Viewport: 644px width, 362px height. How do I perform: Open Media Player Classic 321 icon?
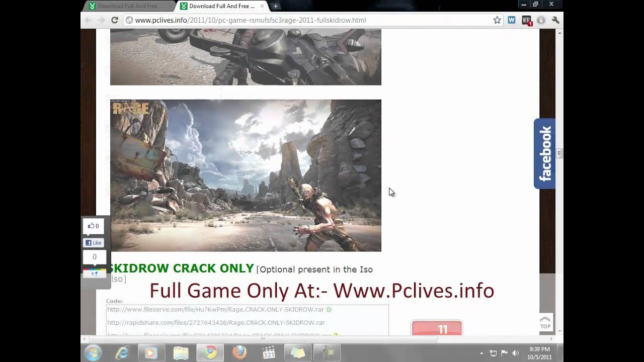pos(269,353)
